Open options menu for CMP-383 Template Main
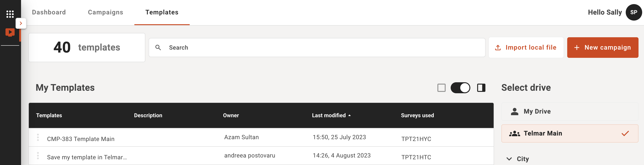 pos(38,138)
